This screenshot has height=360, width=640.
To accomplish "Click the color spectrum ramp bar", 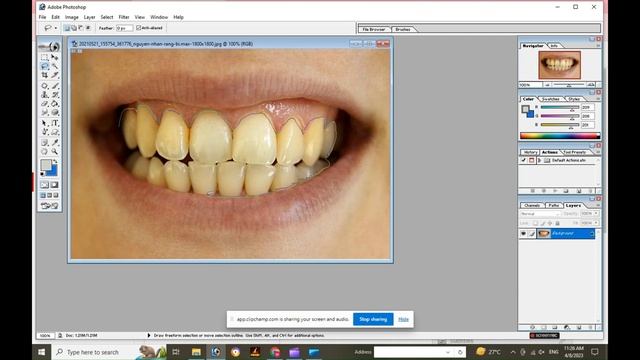I will (560, 136).
